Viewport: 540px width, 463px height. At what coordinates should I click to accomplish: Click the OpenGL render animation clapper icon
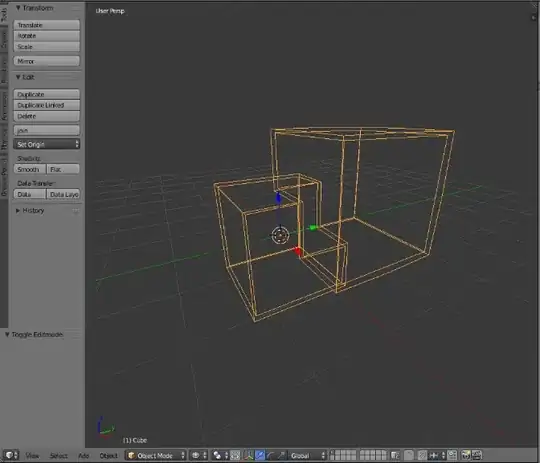(477, 455)
